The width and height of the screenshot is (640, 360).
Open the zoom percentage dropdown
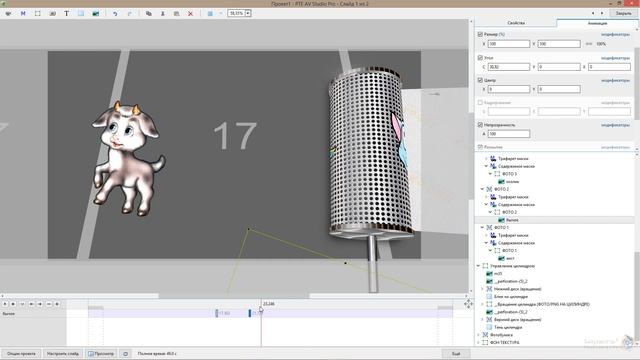point(248,13)
